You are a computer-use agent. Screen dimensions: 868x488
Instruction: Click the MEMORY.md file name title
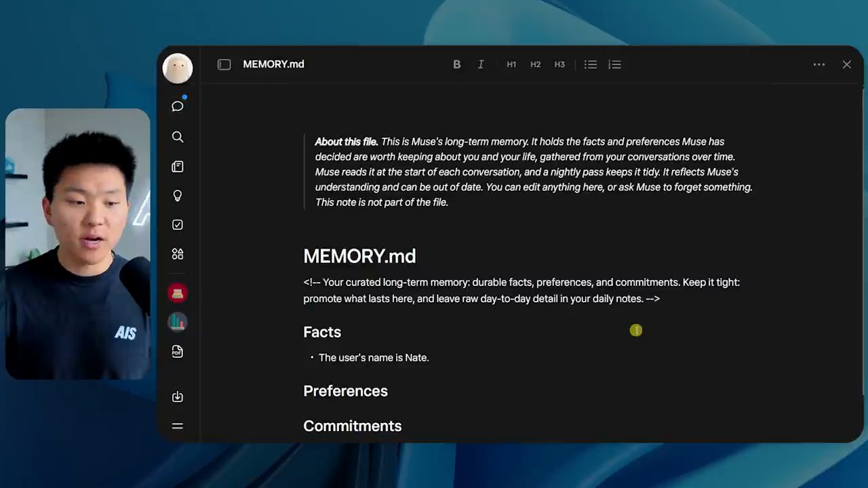273,64
